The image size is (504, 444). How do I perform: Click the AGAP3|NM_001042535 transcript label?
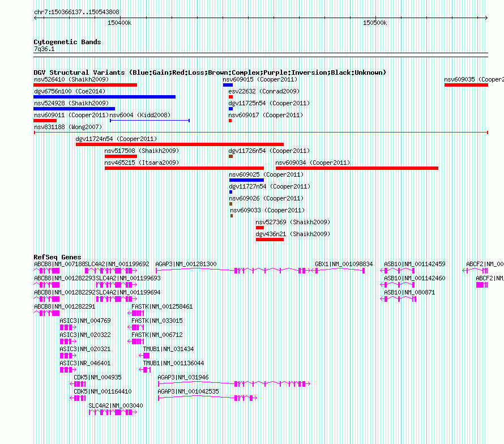click(188, 391)
